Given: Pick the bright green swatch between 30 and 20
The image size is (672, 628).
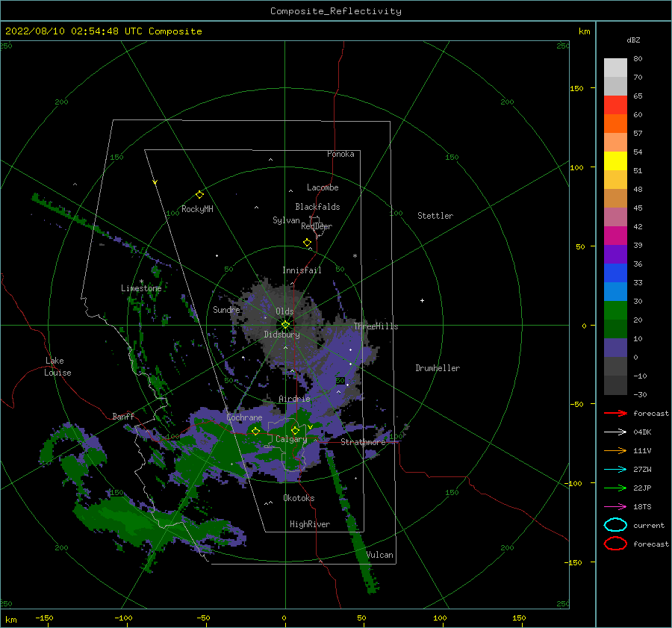Looking at the screenshot, I should tap(615, 311).
